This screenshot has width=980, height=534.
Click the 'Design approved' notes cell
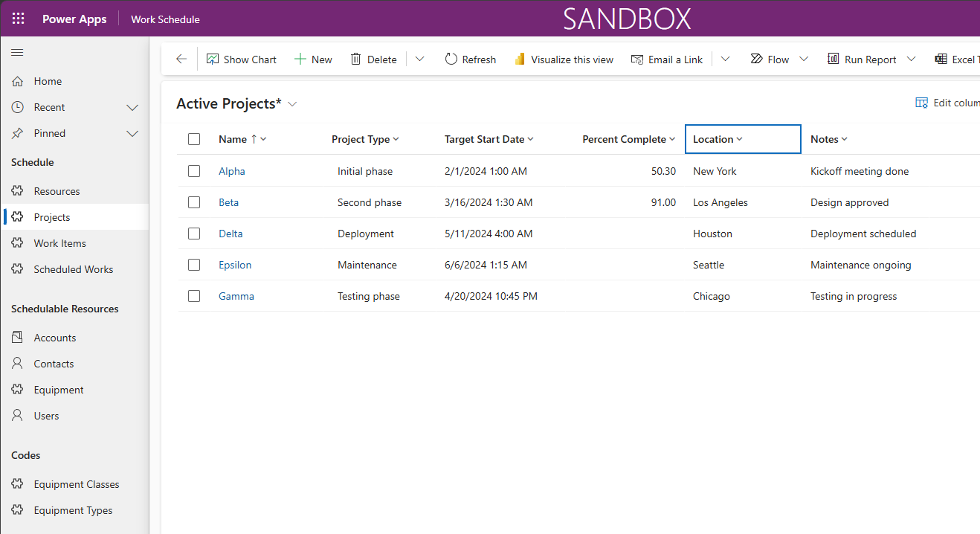849,202
